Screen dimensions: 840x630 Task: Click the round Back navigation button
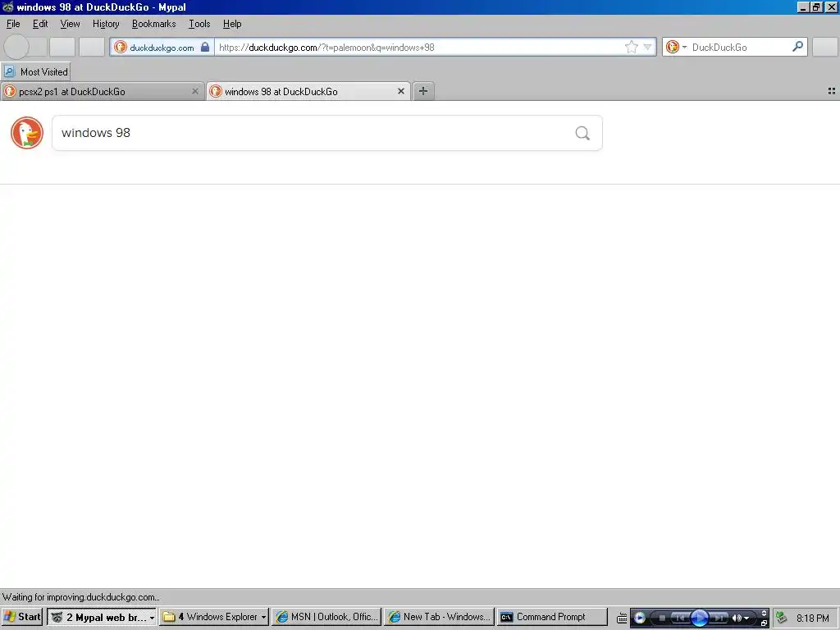pyautogui.click(x=16, y=47)
